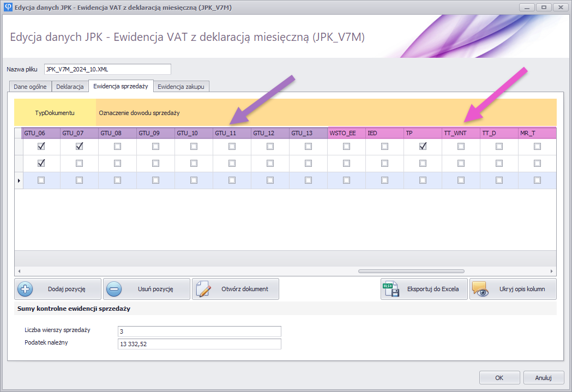Click the application logo icon in title bar
572x392 pixels.
tap(7, 7)
